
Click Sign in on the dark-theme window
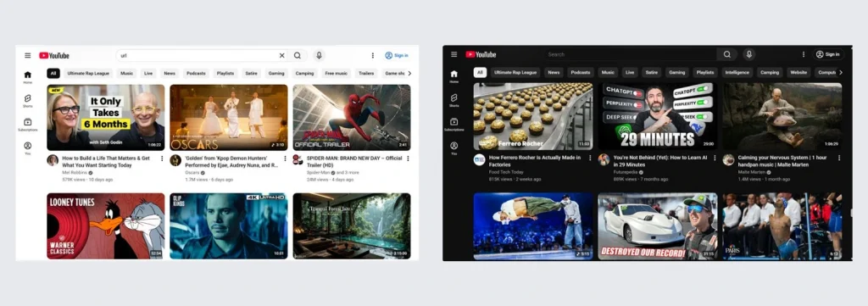coord(828,54)
